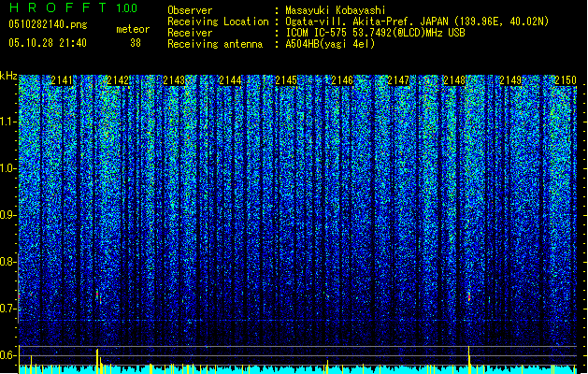Click the kHz axis unit label
The image size is (588, 374).
point(8,76)
